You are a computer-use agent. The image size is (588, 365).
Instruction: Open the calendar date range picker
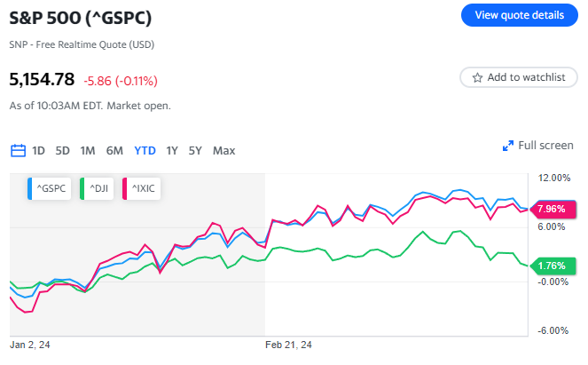tap(18, 150)
